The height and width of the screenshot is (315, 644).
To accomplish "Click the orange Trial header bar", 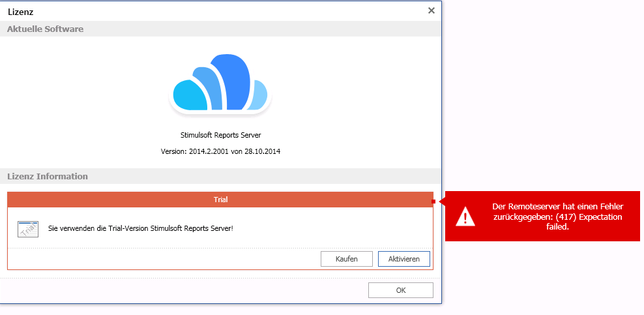I will [220, 200].
